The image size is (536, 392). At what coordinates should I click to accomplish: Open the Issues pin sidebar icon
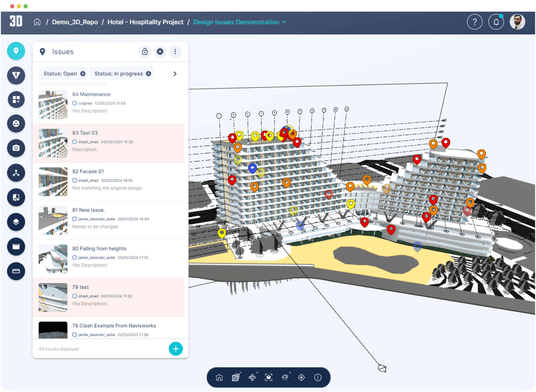point(16,51)
